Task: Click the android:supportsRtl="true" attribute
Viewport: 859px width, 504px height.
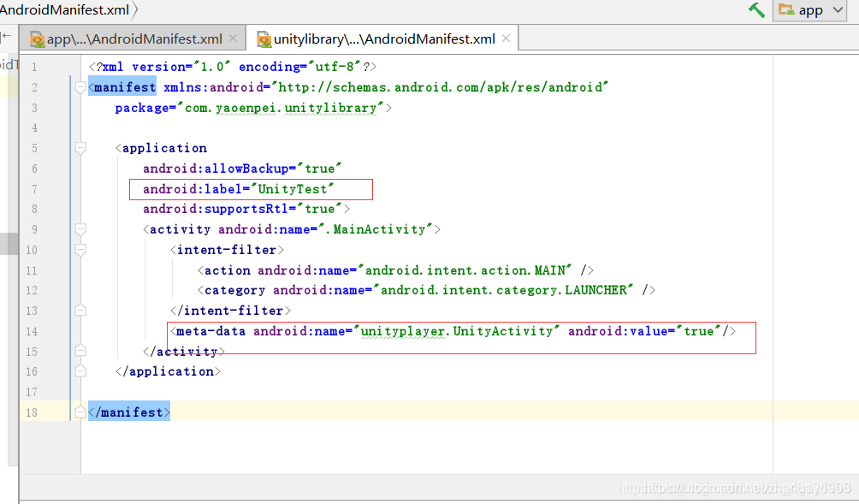Action: 242,209
